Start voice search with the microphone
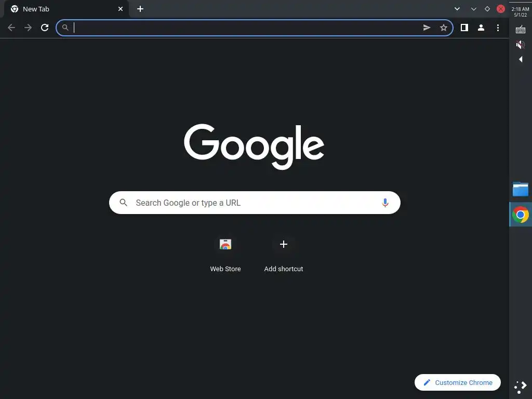Image resolution: width=532 pixels, height=399 pixels. 385,203
